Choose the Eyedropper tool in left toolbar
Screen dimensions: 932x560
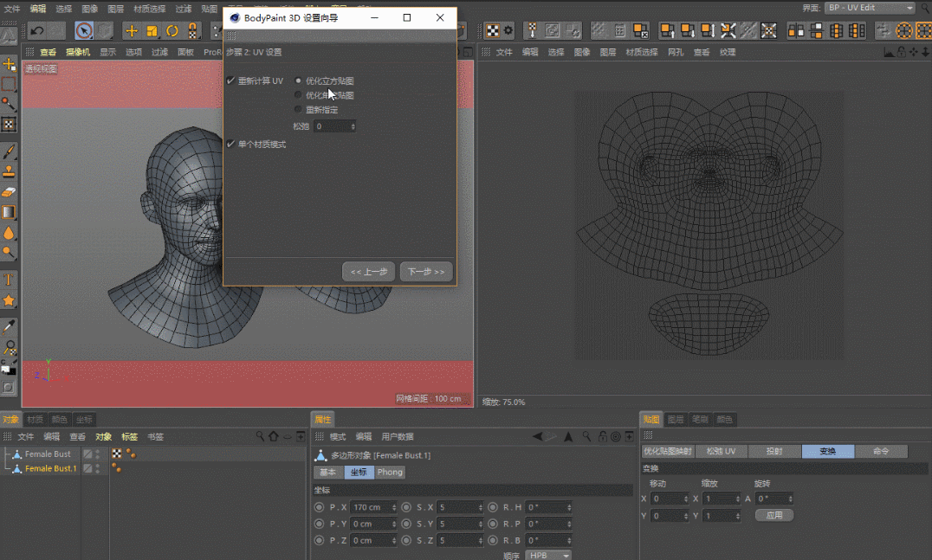coord(9,326)
